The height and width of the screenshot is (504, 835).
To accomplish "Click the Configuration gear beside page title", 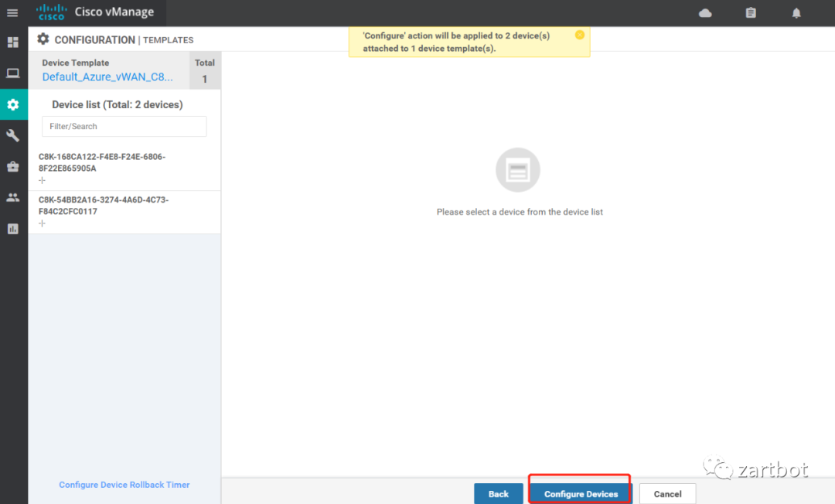I will click(43, 39).
